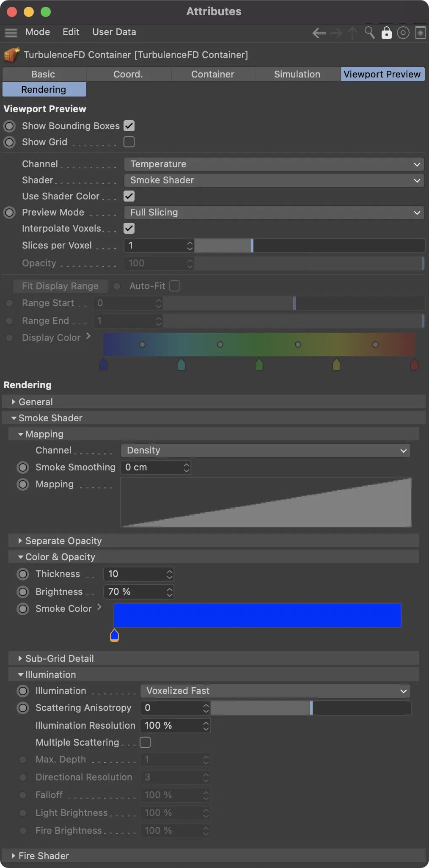The width and height of the screenshot is (429, 868).
Task: Switch to the Simulation tab
Action: coord(297,74)
